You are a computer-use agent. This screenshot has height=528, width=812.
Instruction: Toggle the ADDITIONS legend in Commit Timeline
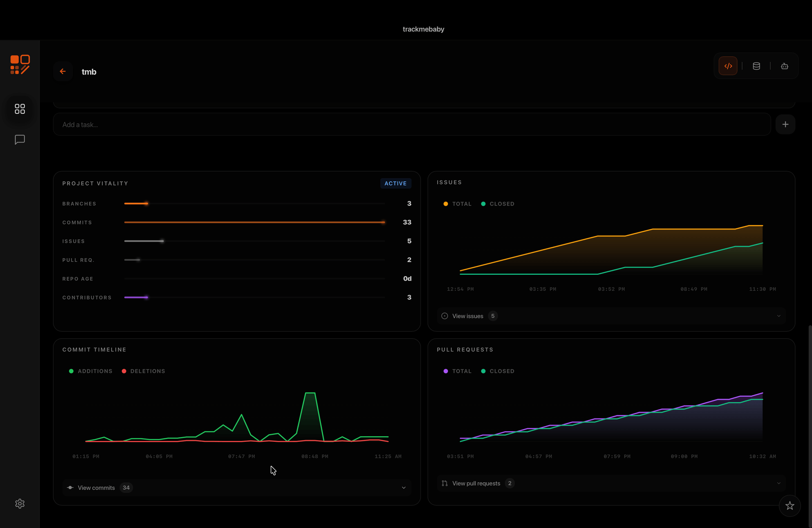[x=90, y=371]
